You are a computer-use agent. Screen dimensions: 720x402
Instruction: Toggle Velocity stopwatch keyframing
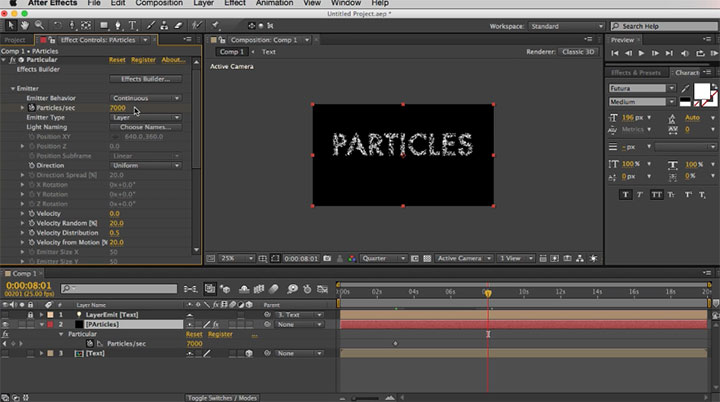(x=32, y=214)
